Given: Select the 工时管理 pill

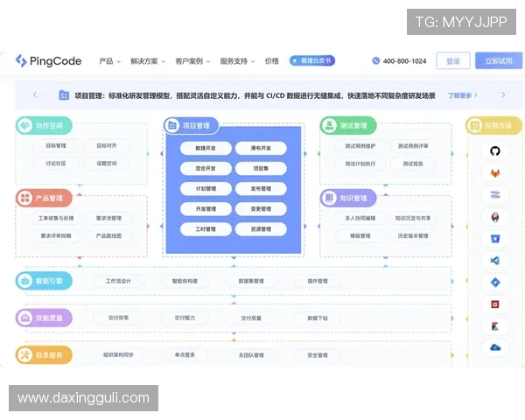Looking at the screenshot, I should click(206, 229).
